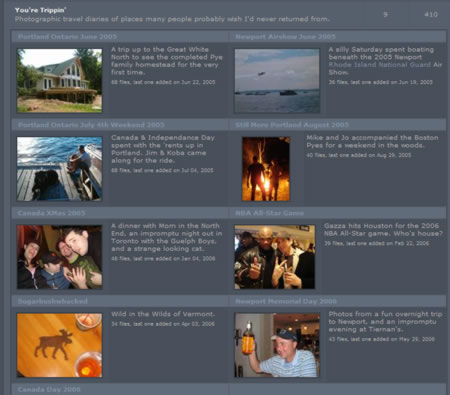Screen dimensions: 450x395
Task: Open the moose table drinks thumbnail
Action: (x=60, y=345)
